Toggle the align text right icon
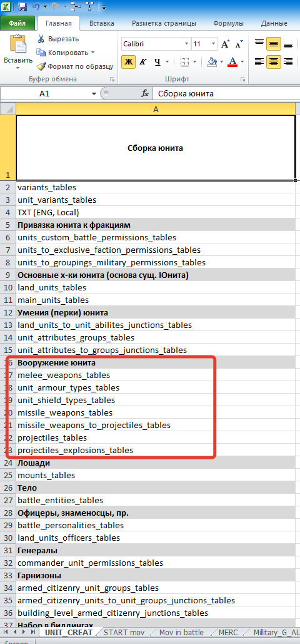This screenshot has width=300, height=644. (x=289, y=62)
